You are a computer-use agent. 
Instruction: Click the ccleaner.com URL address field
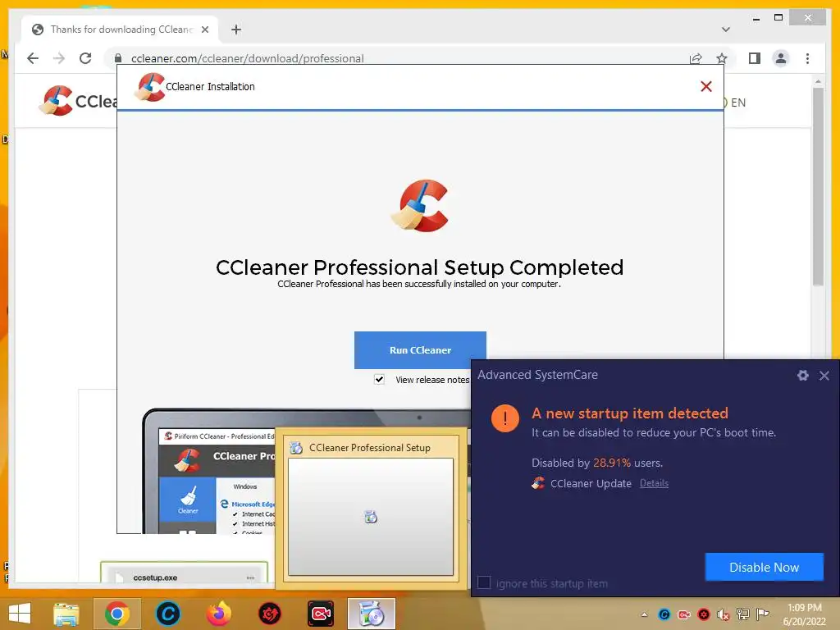(396, 58)
